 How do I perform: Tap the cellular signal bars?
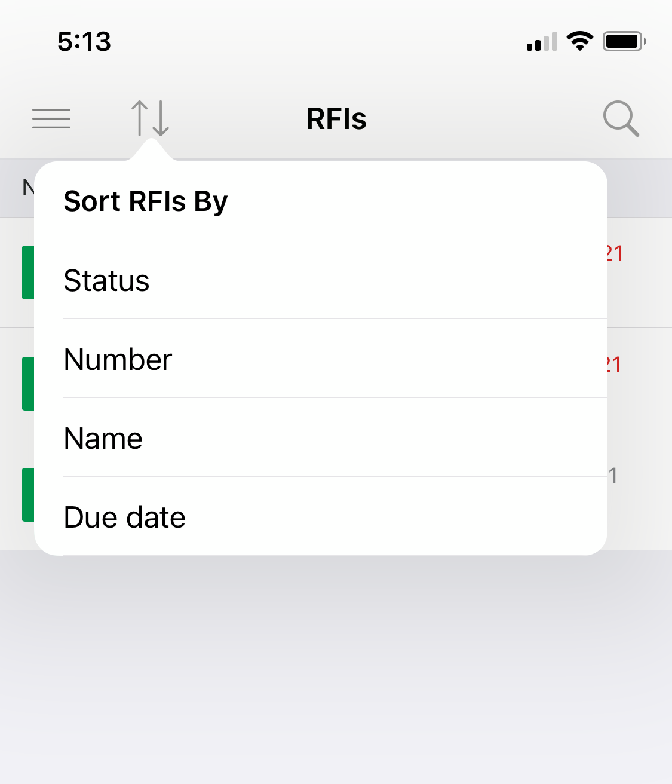542,42
